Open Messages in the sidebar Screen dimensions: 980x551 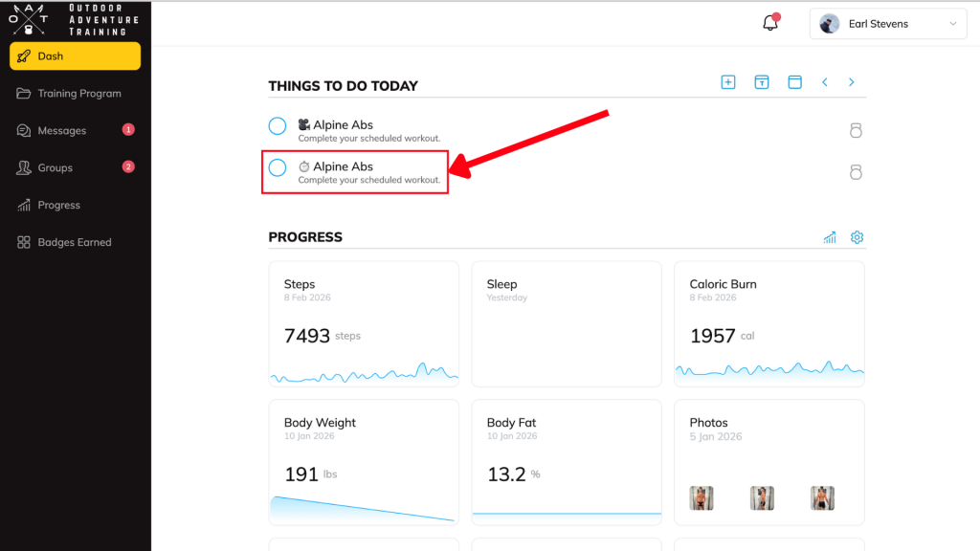click(x=62, y=131)
